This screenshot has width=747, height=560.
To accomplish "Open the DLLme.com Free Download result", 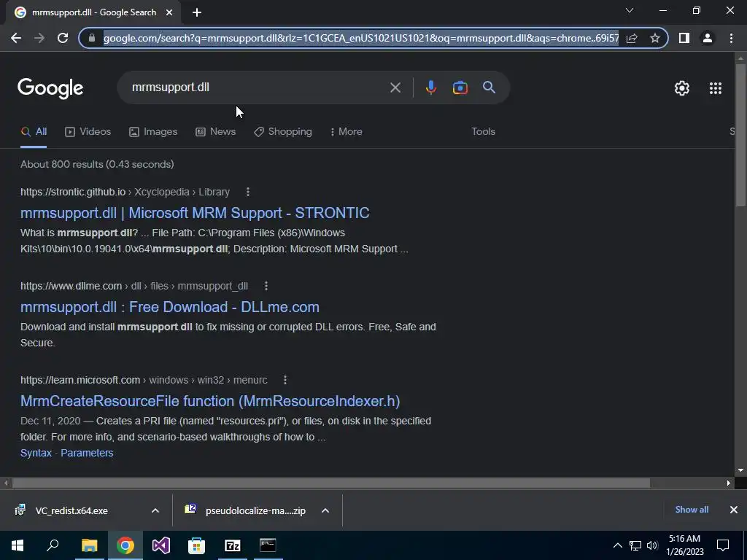I will pos(169,307).
